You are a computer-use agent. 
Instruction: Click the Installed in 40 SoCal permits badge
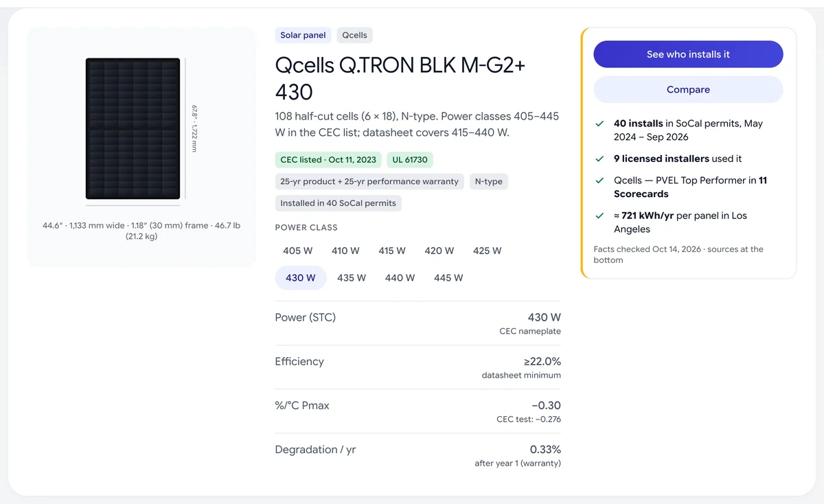[x=339, y=203]
